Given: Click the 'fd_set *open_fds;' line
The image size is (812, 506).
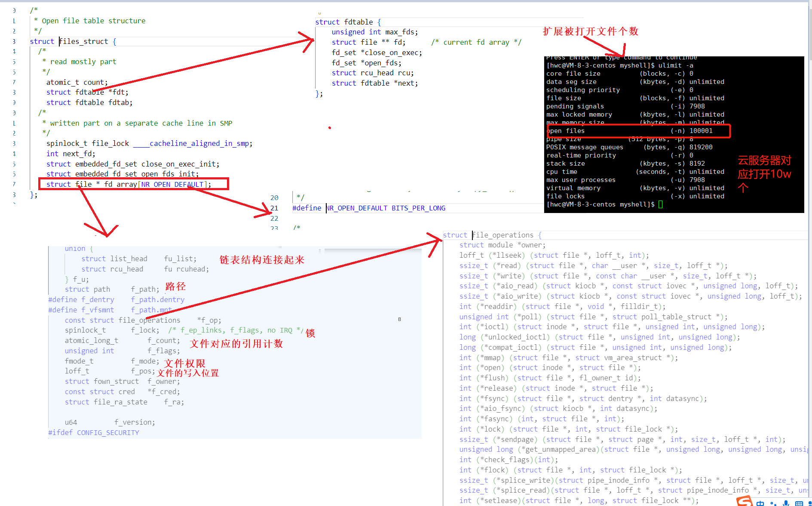Looking at the screenshot, I should click(366, 63).
